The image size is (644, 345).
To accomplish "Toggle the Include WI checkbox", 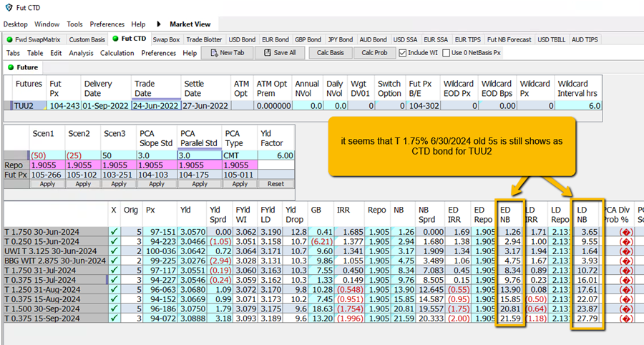I will (402, 52).
